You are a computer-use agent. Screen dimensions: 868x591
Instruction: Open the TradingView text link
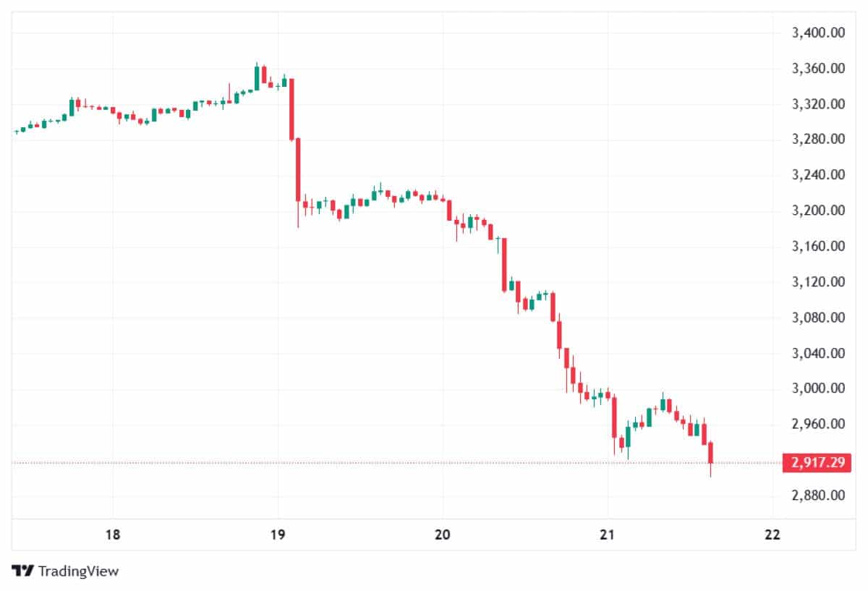point(78,571)
